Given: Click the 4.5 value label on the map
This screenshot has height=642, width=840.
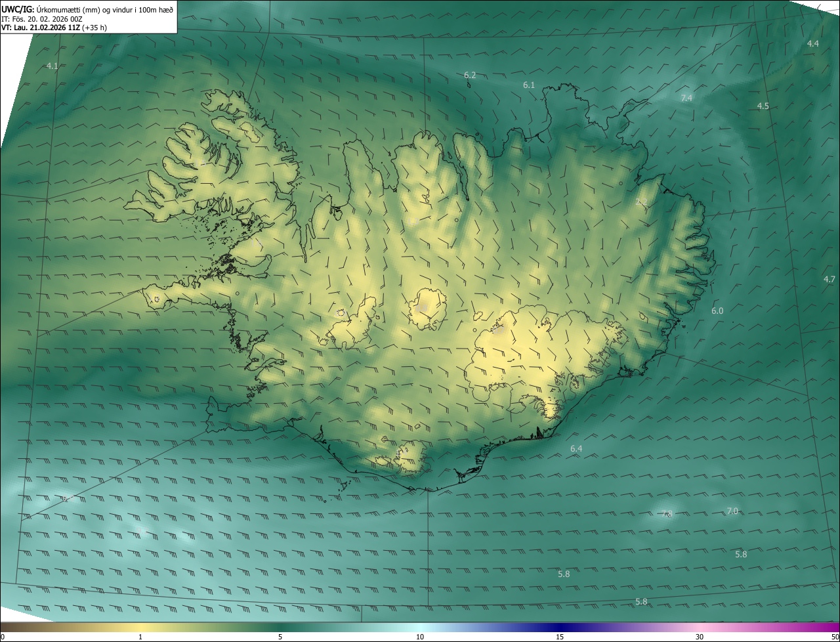Looking at the screenshot, I should coord(763,106).
